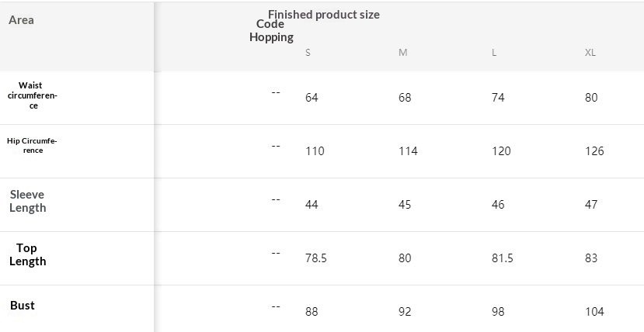Click the Code Hopping header
This screenshot has height=332, width=644.
271,30
